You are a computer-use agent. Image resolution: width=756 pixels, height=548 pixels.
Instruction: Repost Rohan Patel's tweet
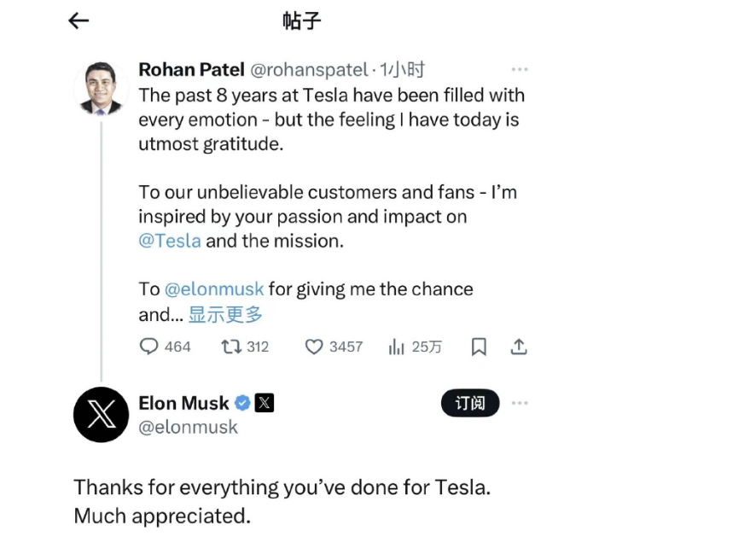coord(245,347)
